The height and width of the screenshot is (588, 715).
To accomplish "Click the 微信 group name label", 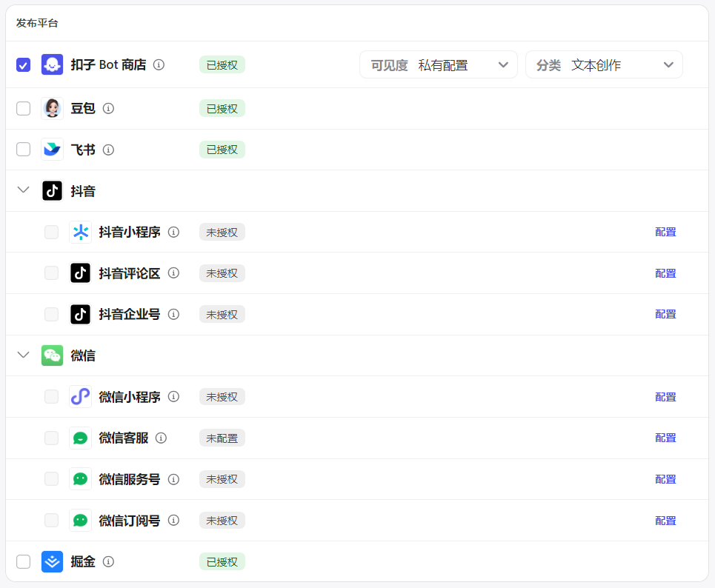I will pyautogui.click(x=83, y=355).
